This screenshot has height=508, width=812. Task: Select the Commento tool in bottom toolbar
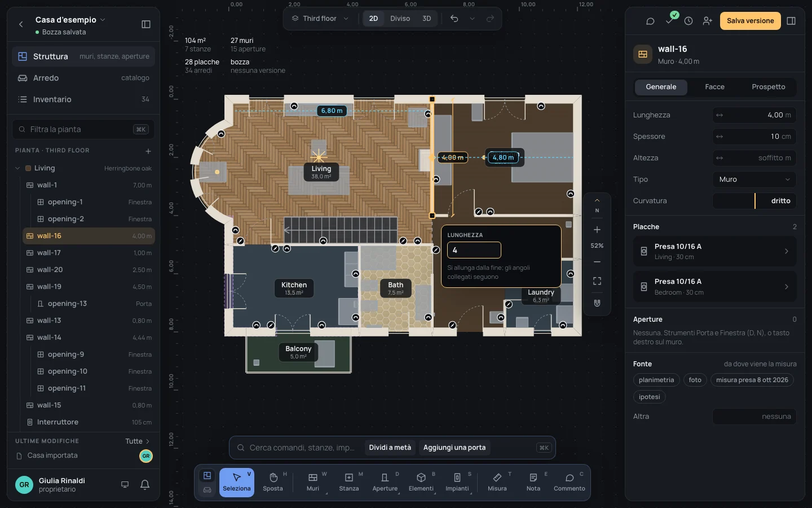pos(570,483)
